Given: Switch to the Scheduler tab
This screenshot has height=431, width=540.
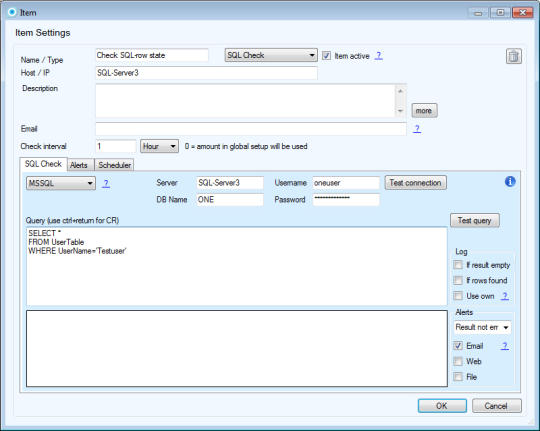Looking at the screenshot, I should [x=115, y=165].
